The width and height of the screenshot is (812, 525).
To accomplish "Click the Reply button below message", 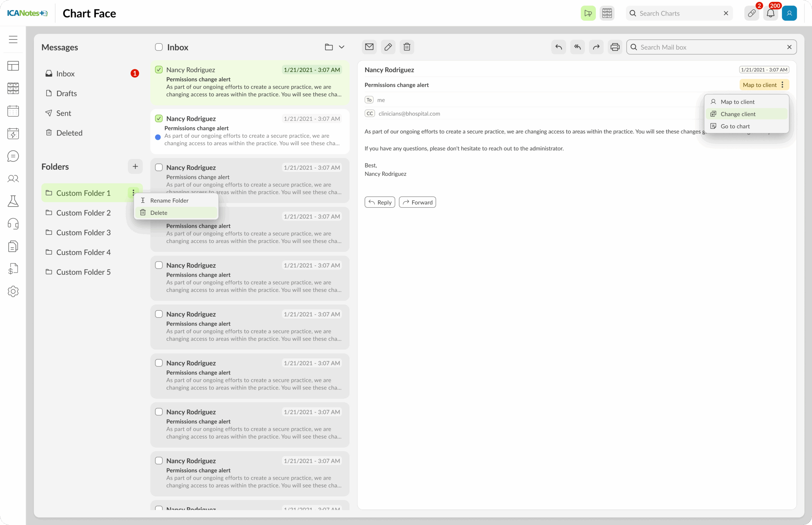I will (x=380, y=202).
